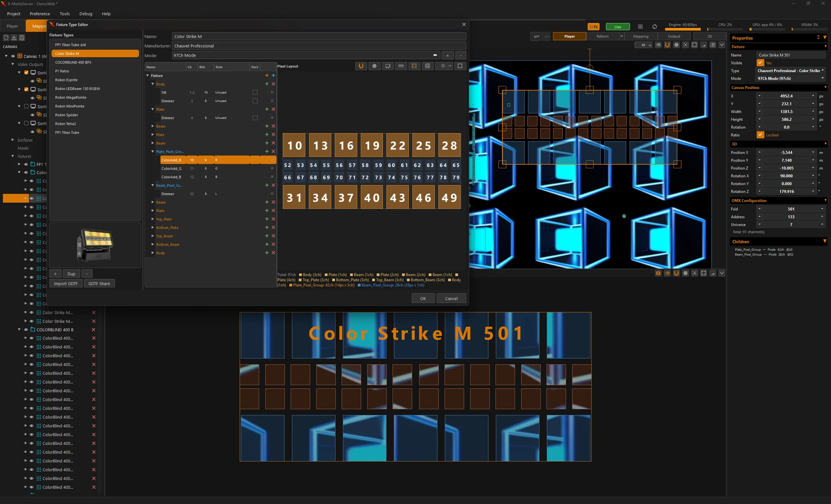The image size is (831, 504).
Task: Click the pixel grid icon in the Pixel Layout toolbar
Action: [428, 66]
